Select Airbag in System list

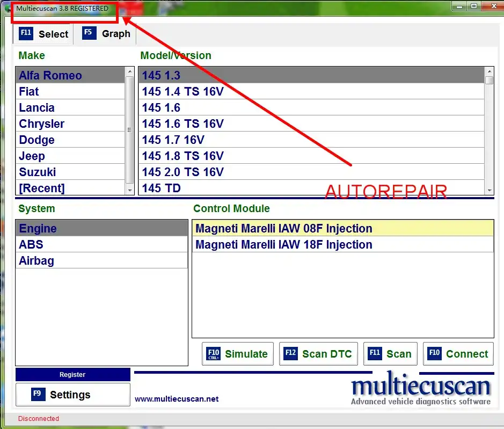(x=101, y=260)
